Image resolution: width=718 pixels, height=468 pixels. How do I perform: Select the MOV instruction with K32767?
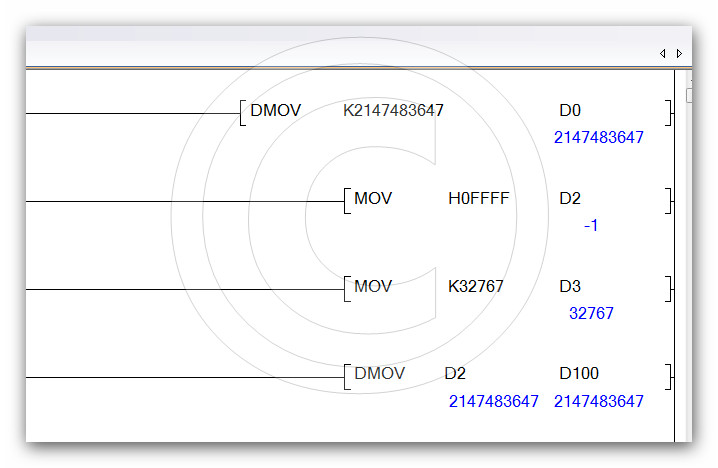tap(373, 286)
